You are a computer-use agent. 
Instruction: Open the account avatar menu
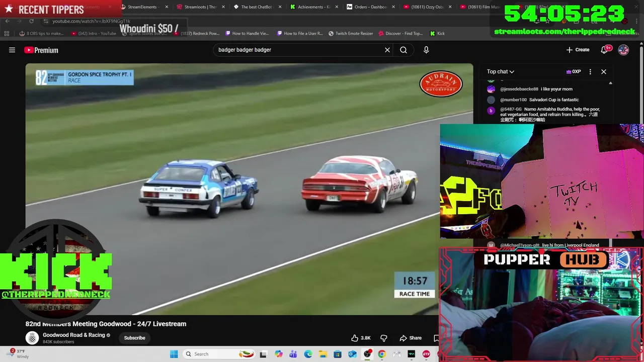623,50
